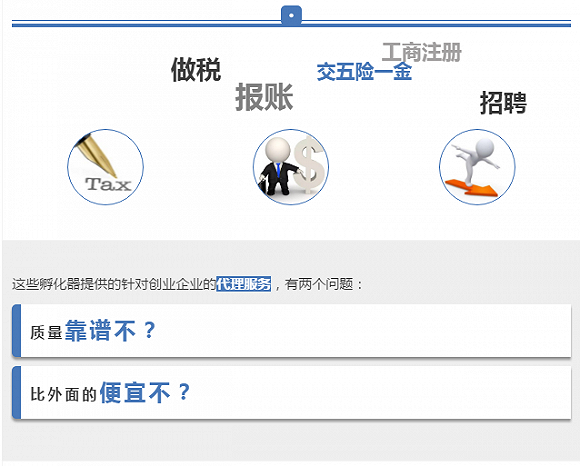Click the highlighted 代理服务 text
Viewport: 580px width, 466px height.
[x=243, y=284]
